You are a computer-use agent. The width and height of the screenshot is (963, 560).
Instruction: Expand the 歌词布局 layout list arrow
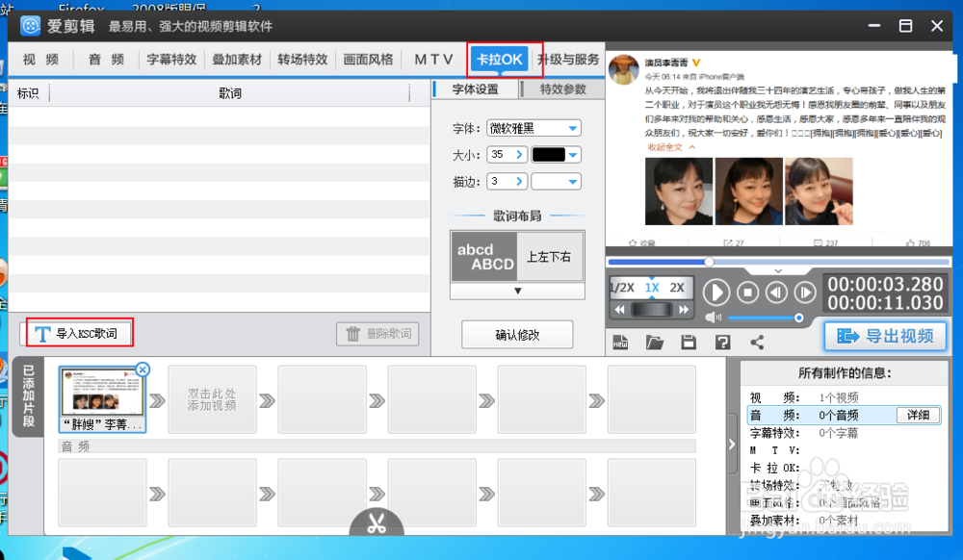point(518,291)
